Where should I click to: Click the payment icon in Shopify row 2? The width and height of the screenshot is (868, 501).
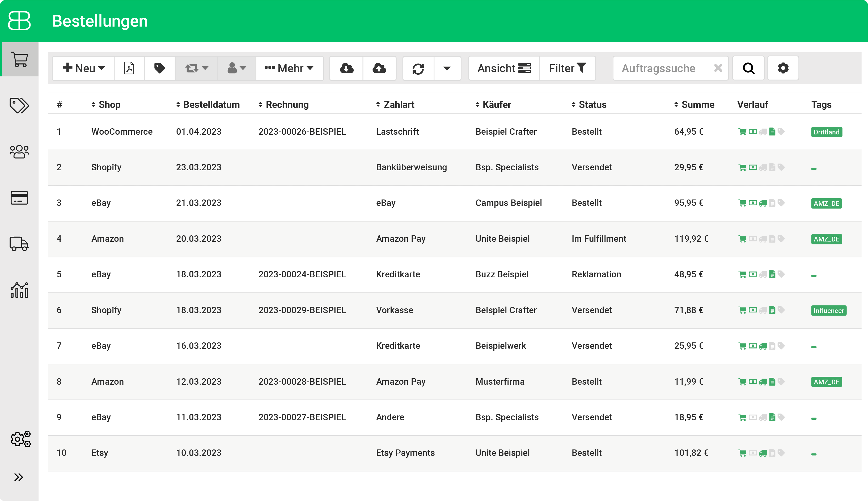753,167
